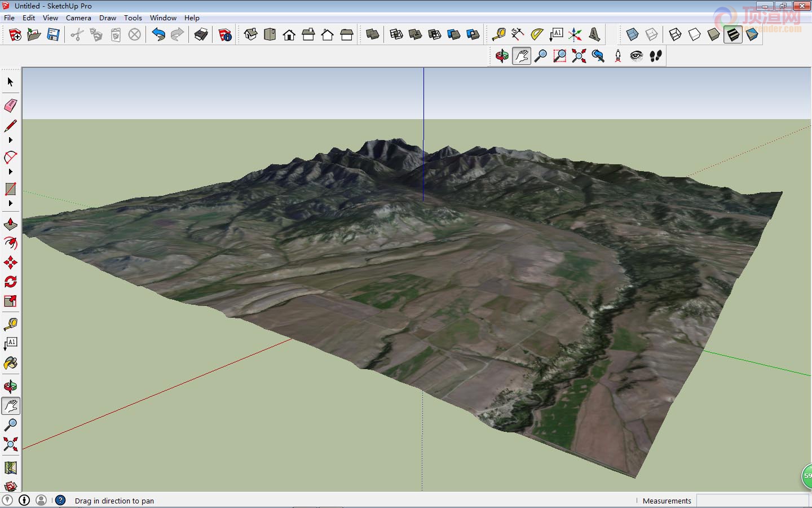The image size is (812, 508).
Task: Click the Measurements input box
Action: 753,501
